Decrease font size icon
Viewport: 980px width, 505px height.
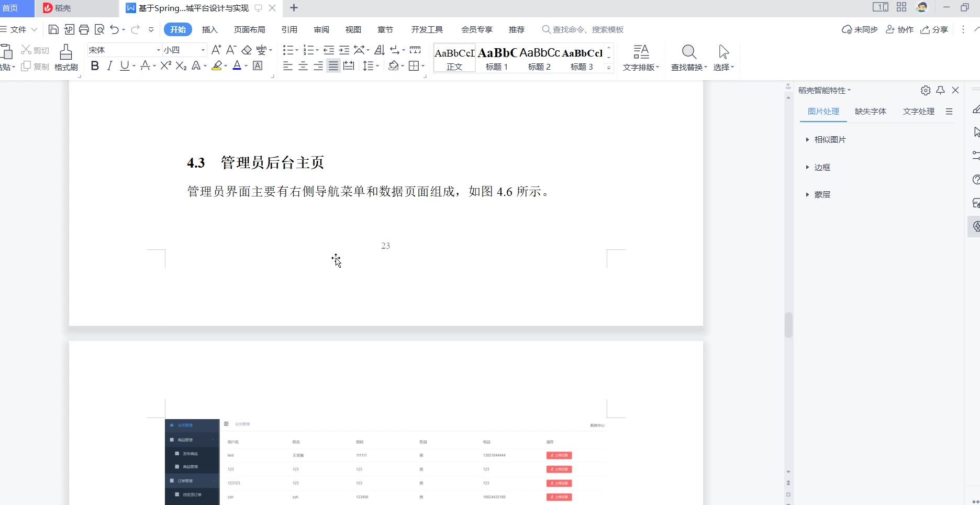(231, 50)
